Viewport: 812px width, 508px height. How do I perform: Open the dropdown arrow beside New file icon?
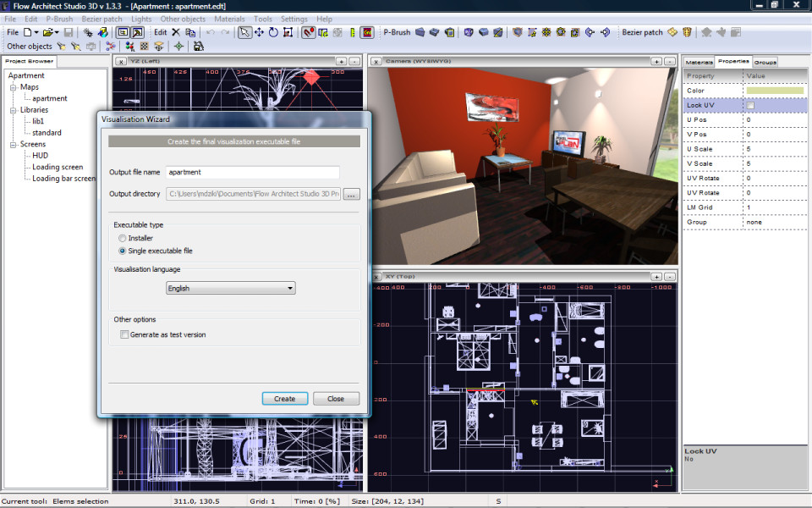[x=36, y=32]
